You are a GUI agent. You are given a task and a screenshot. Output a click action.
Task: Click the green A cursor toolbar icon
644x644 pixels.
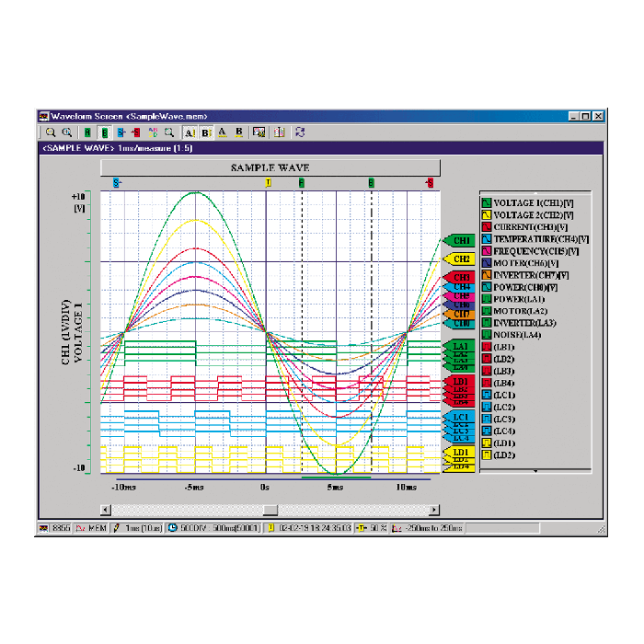point(87,132)
